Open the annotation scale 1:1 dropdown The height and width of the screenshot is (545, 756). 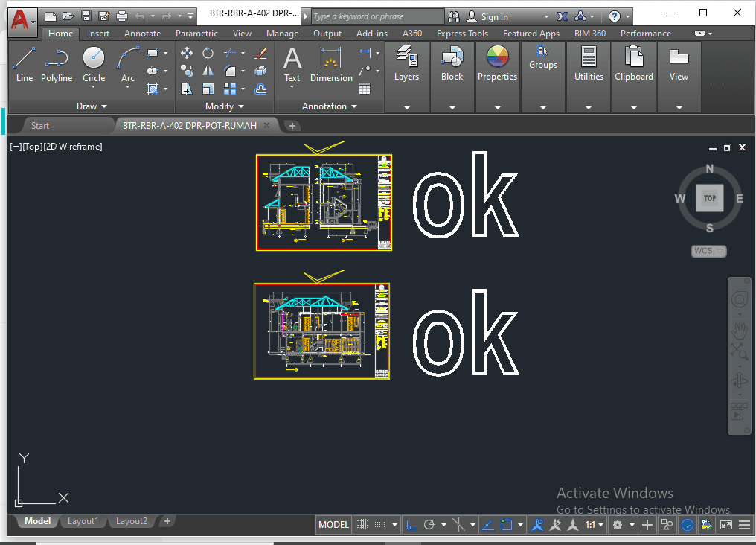tap(595, 525)
